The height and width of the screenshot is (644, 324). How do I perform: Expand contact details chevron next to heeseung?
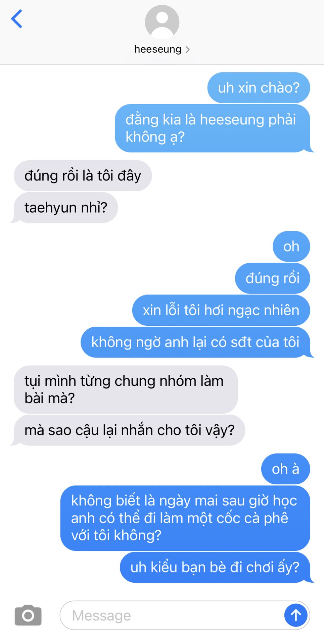(188, 50)
